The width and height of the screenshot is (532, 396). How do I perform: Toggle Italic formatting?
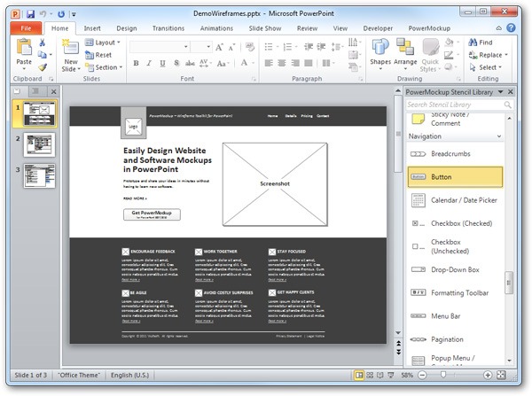pyautogui.click(x=149, y=63)
